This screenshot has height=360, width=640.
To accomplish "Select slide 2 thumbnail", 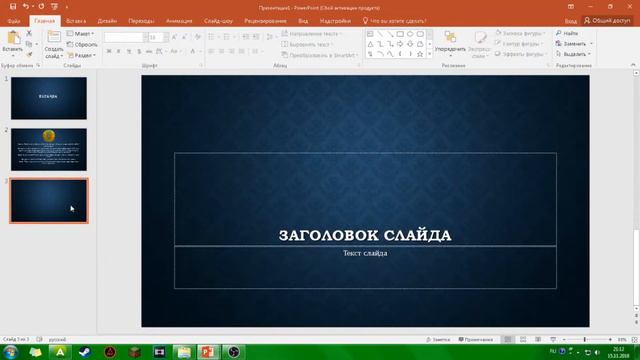I will point(49,149).
